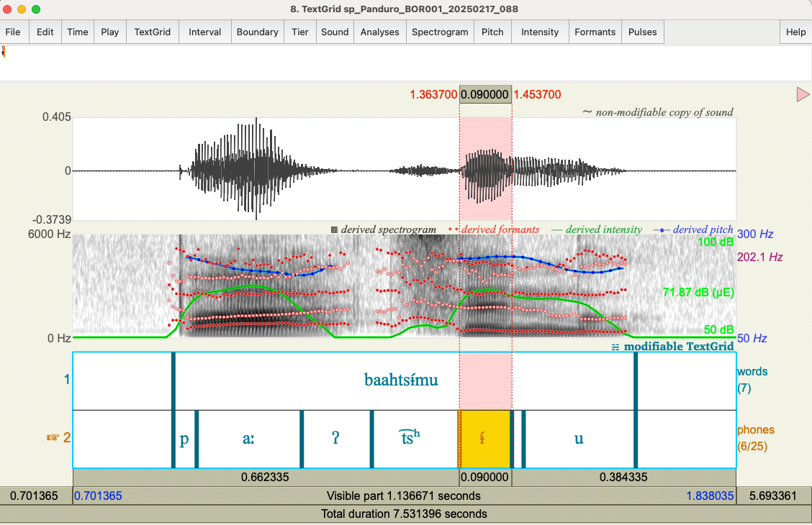Select the 'u' phone interval

(579, 439)
